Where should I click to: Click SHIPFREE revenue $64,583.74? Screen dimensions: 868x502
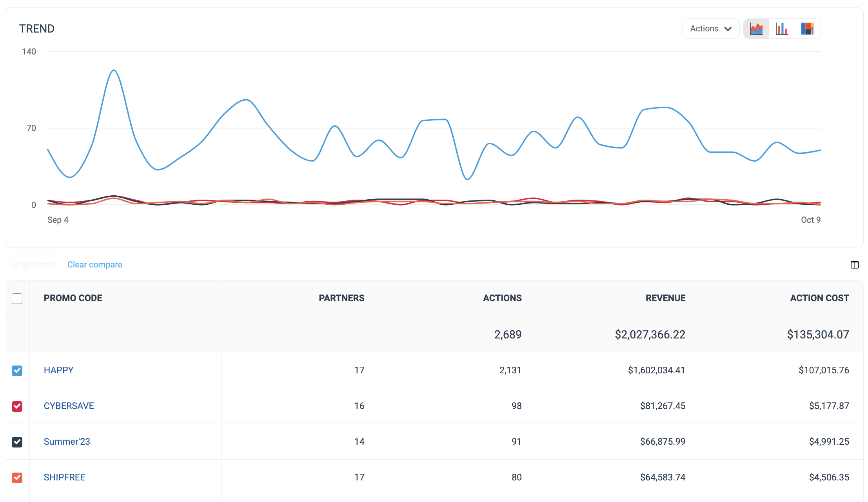663,477
